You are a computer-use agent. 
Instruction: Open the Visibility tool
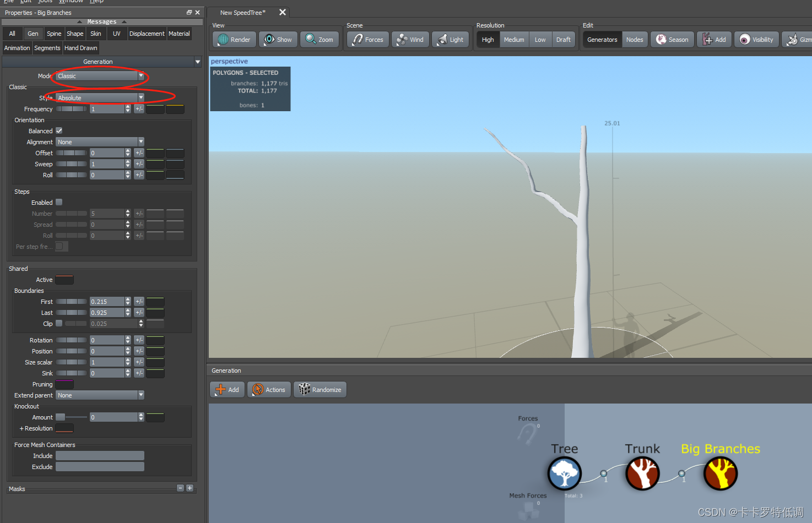pos(756,40)
